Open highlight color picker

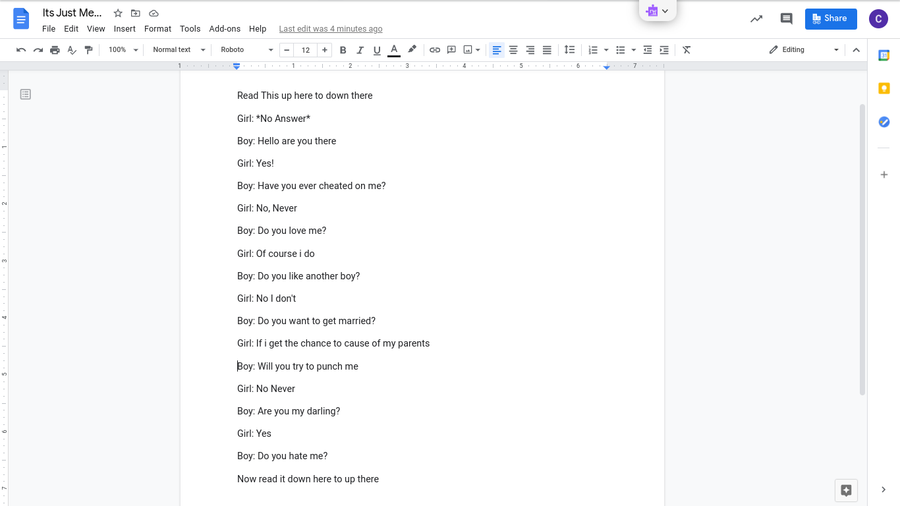412,50
